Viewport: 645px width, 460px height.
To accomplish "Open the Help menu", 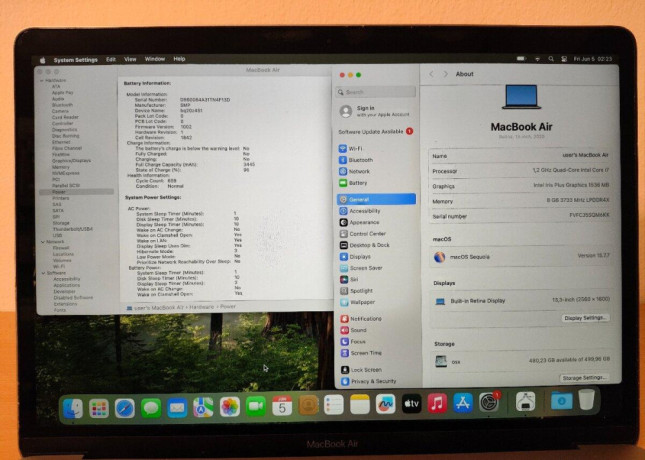I will coord(179,59).
